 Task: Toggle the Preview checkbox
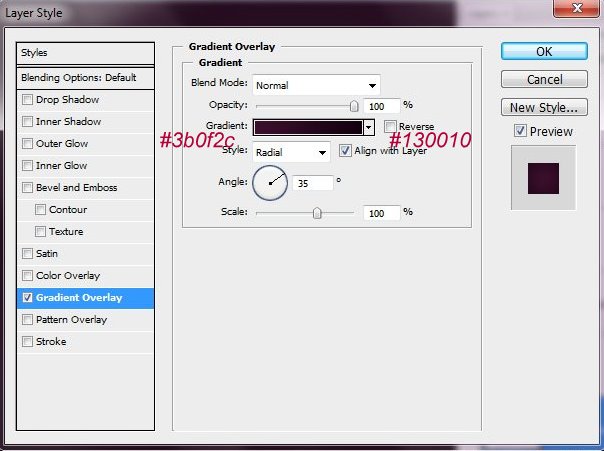[x=520, y=131]
